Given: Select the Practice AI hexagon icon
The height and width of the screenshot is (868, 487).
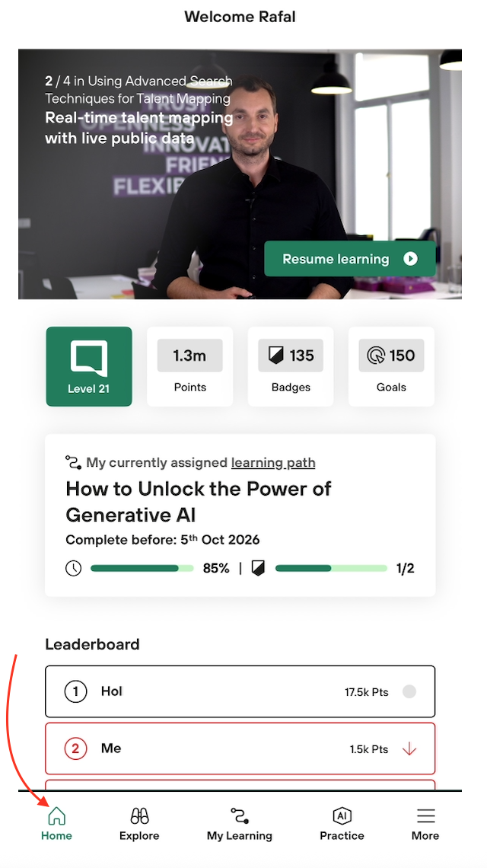Looking at the screenshot, I should tap(342, 815).
